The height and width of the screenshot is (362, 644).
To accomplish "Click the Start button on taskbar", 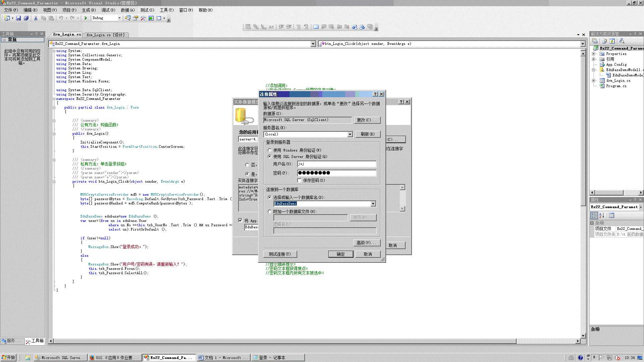I will [8, 358].
